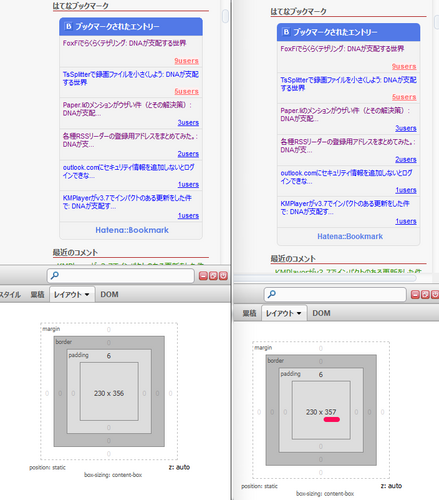This screenshot has width=439, height=500.
Task: Click the vertical scrollbar thumb in left page
Action: [225, 16]
